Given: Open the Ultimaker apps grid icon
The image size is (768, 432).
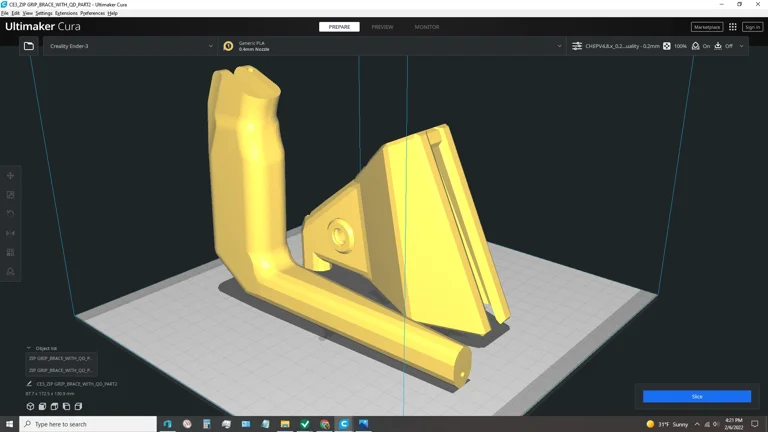Looking at the screenshot, I should coord(733,27).
